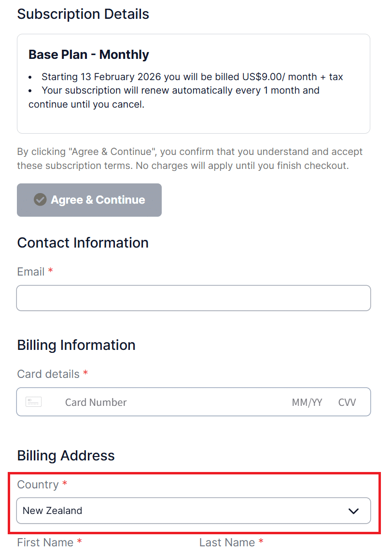Screen dimensions: 392x555
Task: Click the CVV field
Action: (347, 402)
